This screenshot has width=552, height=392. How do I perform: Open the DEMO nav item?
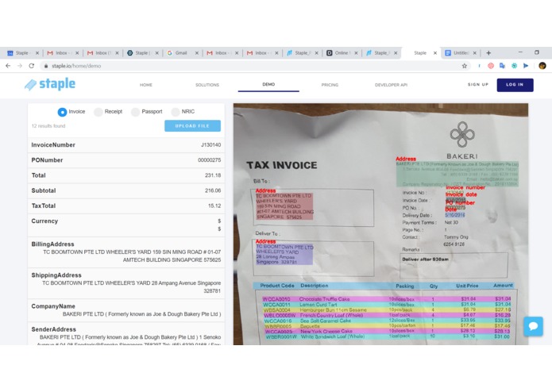coord(268,84)
